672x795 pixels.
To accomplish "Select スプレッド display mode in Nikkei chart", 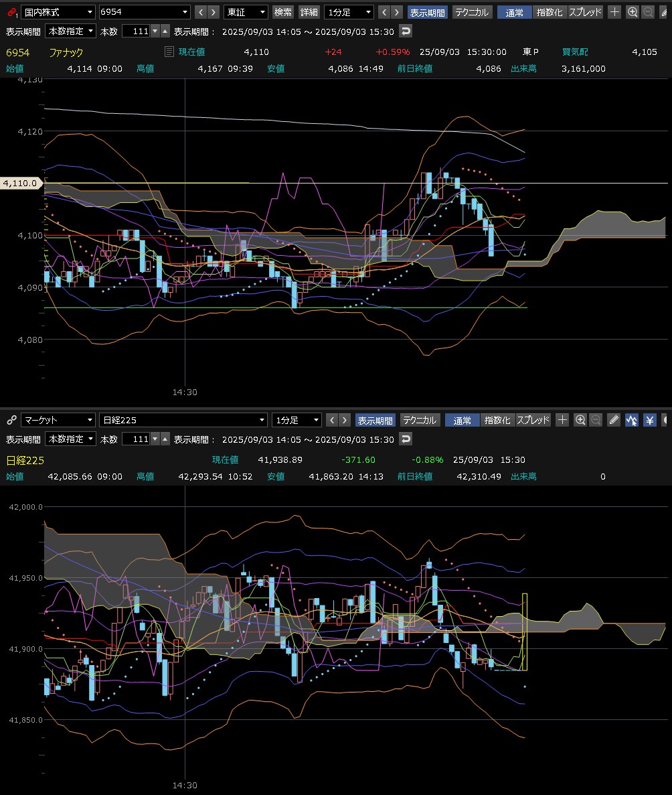I will point(533,420).
